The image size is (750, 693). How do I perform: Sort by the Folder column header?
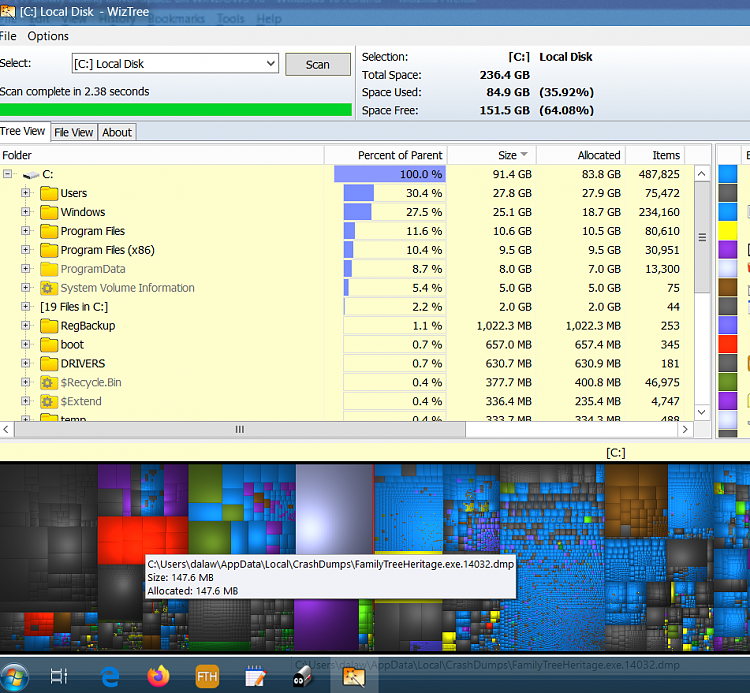162,155
